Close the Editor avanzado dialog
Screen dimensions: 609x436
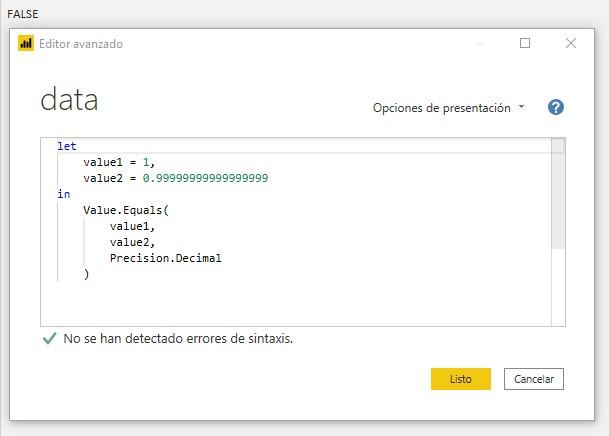pyautogui.click(x=571, y=43)
